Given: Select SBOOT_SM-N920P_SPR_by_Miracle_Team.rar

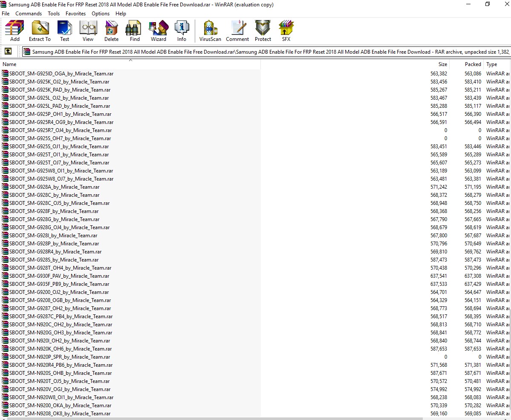Looking at the screenshot, I should coord(60,357).
